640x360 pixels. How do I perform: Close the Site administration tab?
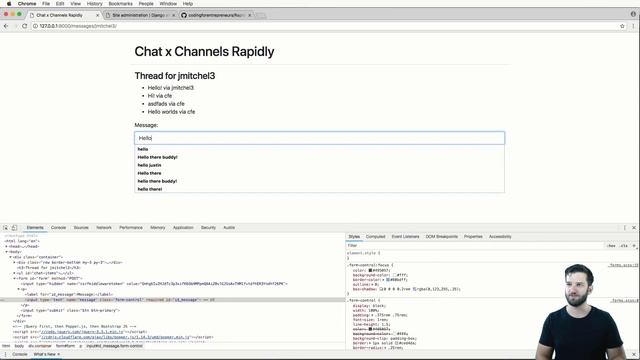(x=173, y=15)
